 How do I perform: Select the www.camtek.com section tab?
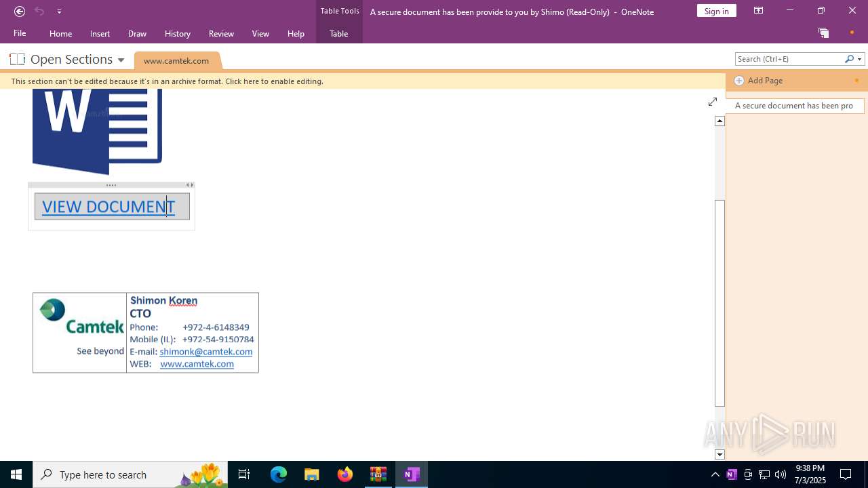click(x=176, y=60)
